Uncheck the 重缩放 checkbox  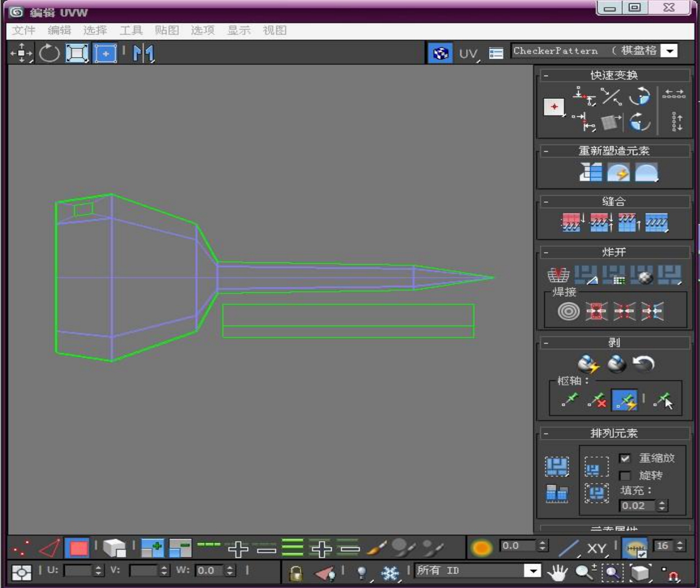pos(624,458)
